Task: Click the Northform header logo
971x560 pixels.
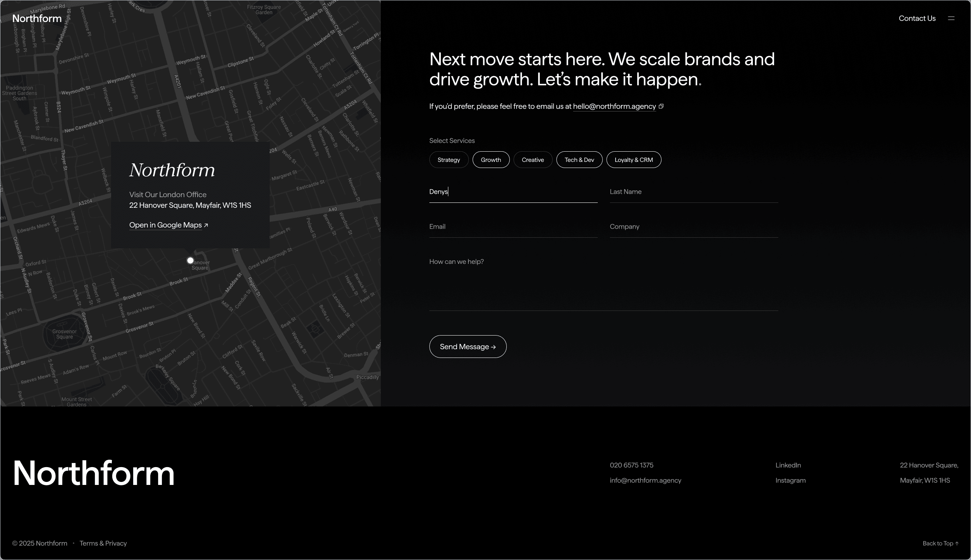Action: [x=37, y=18]
